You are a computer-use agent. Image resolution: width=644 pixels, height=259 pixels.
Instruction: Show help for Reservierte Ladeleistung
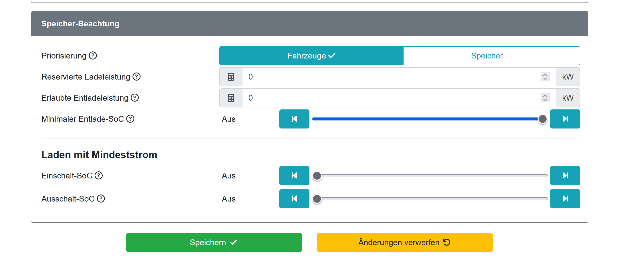(137, 77)
